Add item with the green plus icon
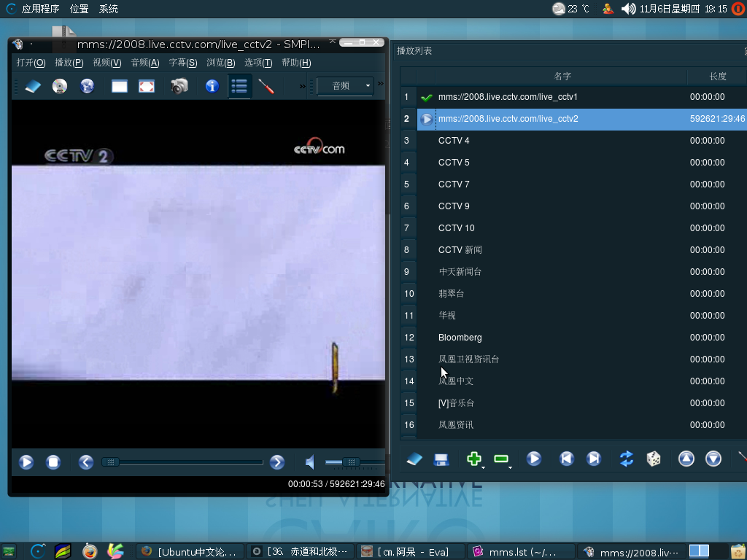 [x=473, y=459]
